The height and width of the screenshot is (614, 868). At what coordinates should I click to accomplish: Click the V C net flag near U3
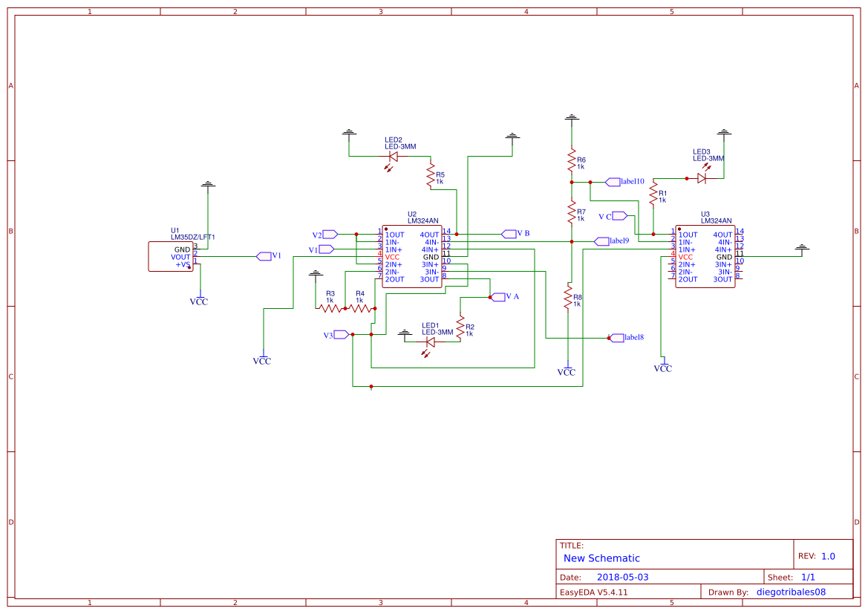click(x=619, y=215)
